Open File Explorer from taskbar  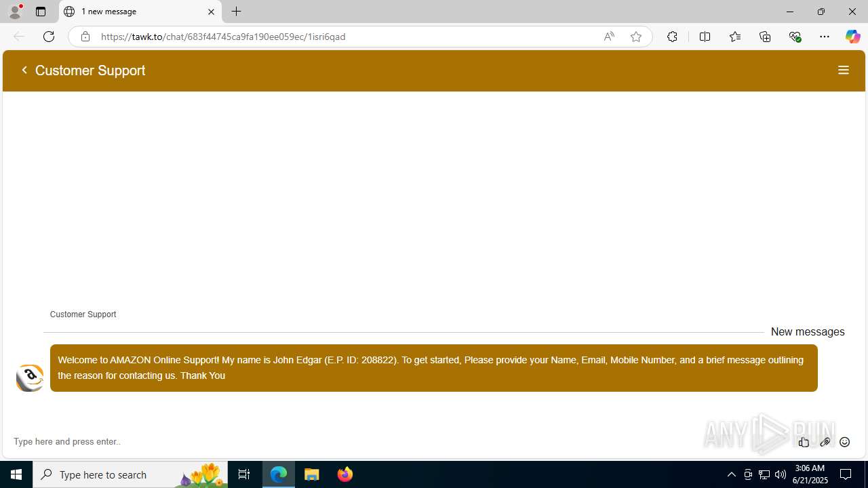pos(312,474)
